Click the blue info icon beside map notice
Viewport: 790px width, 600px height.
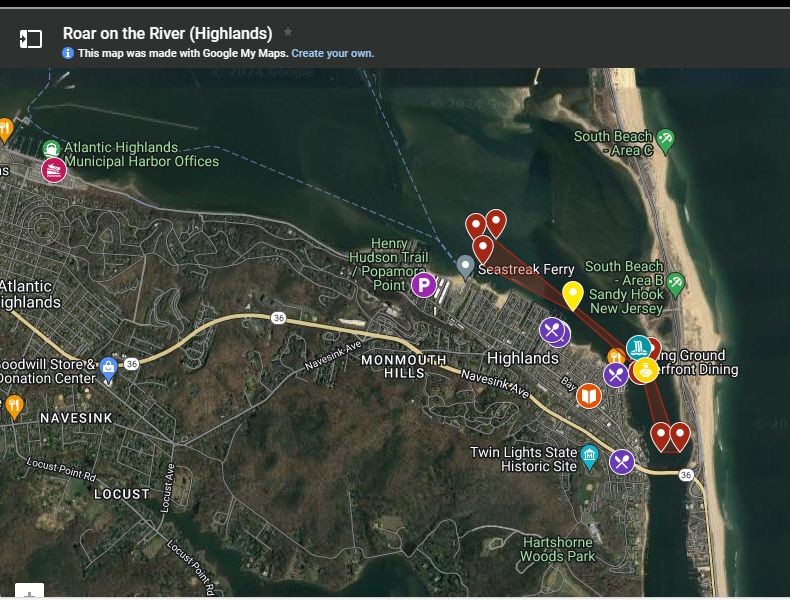point(68,53)
